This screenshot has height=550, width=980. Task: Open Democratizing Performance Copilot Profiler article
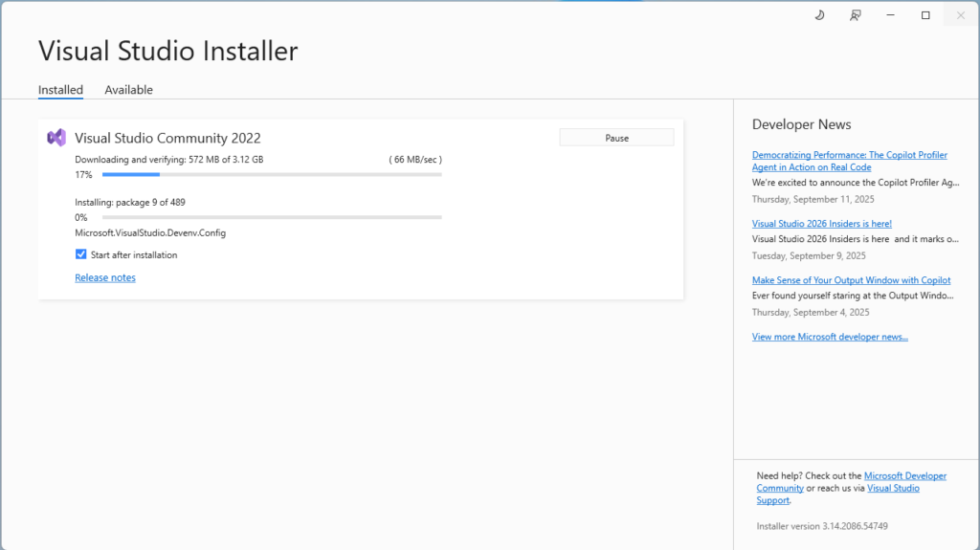tap(850, 161)
